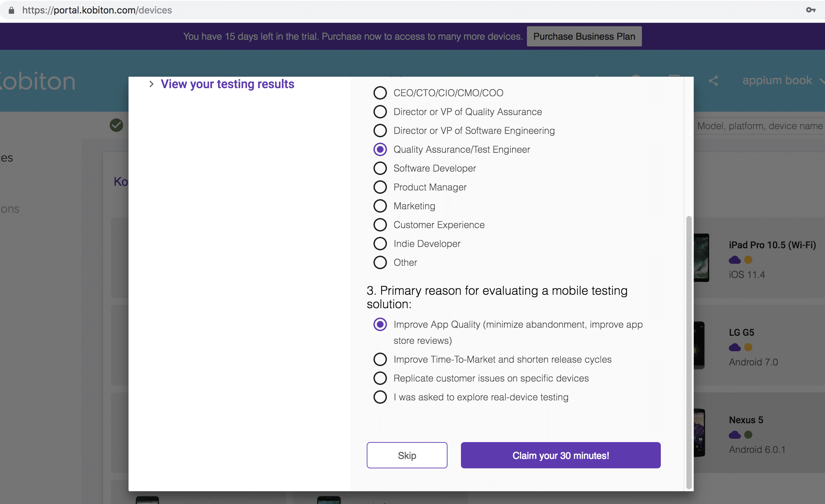Click Purchase Business Plan button
The width and height of the screenshot is (825, 504).
point(584,36)
